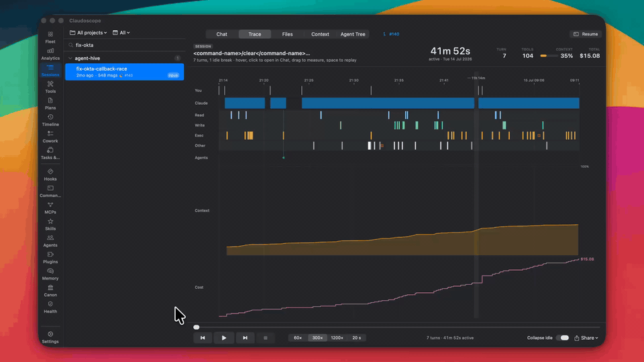Screen dimensions: 644x362
Task: Open the Commands section
Action: [50, 191]
